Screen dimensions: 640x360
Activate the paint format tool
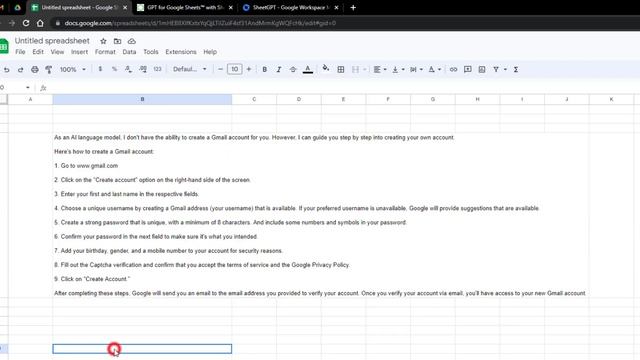point(49,70)
